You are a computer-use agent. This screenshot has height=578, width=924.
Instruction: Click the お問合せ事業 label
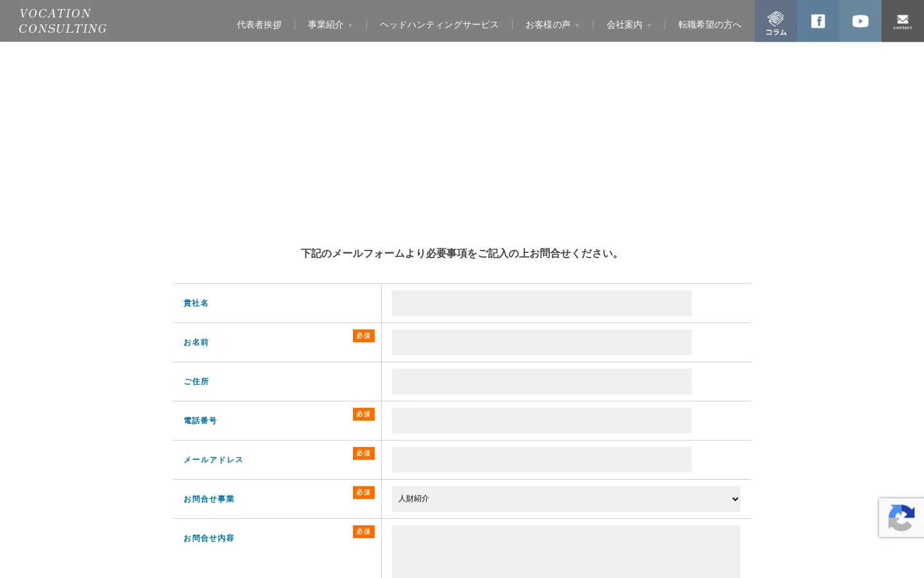209,499
